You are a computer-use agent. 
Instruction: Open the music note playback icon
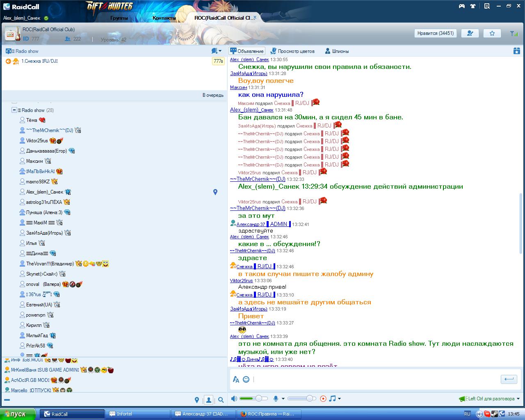332,398
